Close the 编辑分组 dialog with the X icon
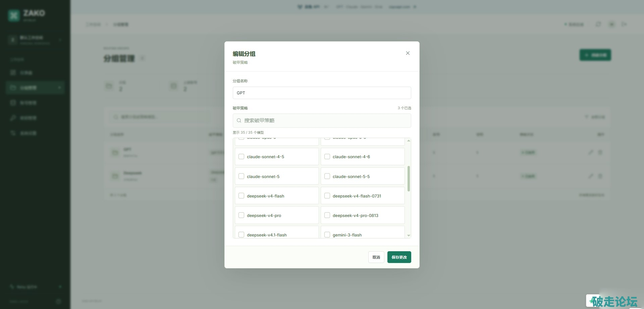Screen dimensions: 644x309 [x=408, y=53]
